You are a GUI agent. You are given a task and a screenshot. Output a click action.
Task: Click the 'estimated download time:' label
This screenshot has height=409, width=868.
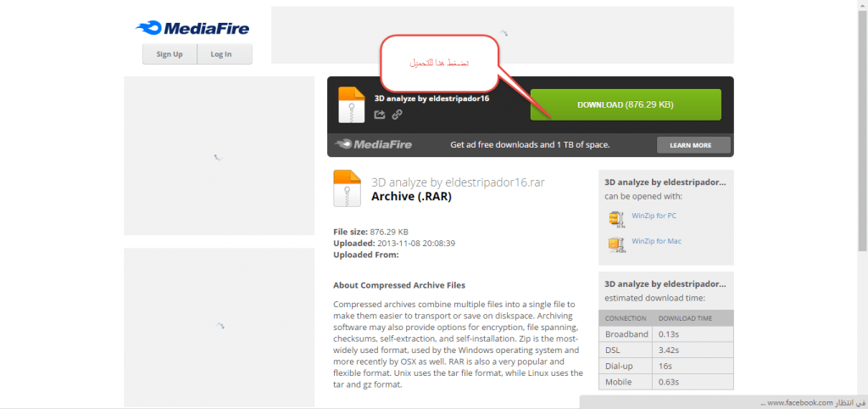[654, 298]
